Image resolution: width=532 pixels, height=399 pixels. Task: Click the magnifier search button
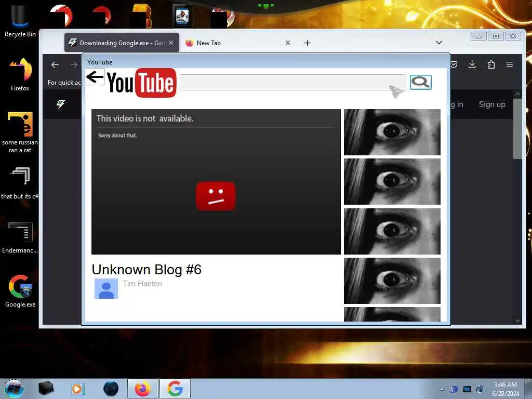[421, 82]
